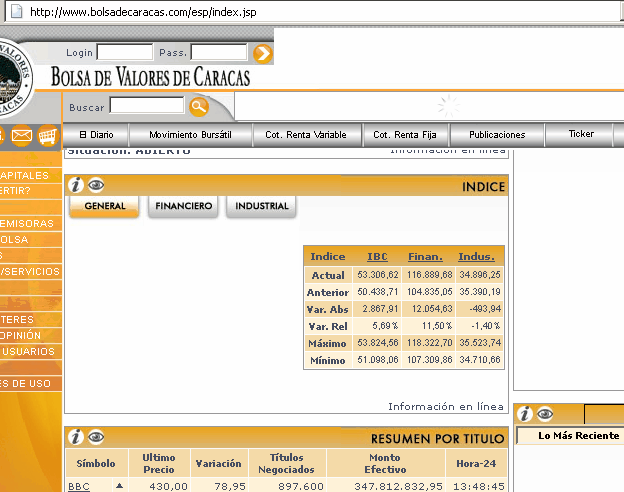Open the Publicaciones menu
624x492 pixels.
(497, 135)
